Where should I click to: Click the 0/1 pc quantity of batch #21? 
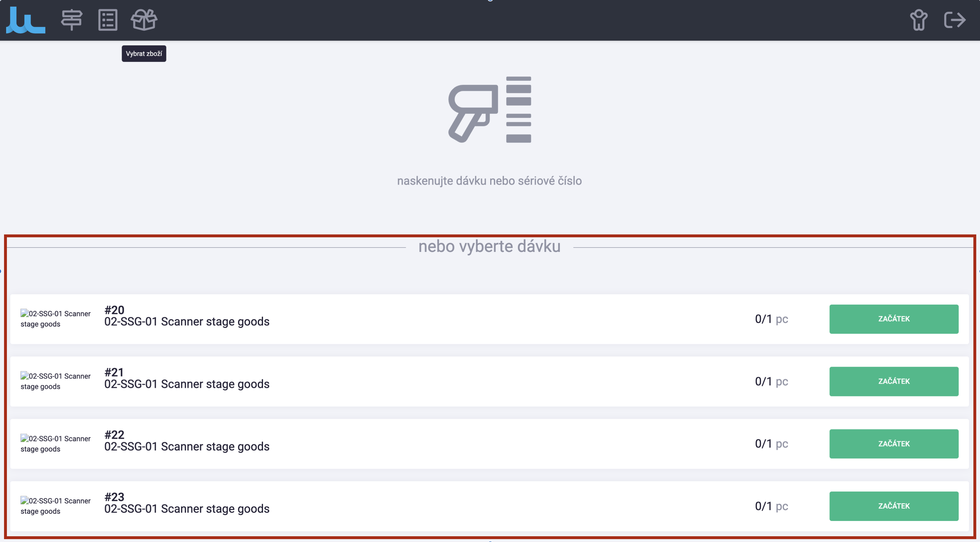click(x=771, y=381)
